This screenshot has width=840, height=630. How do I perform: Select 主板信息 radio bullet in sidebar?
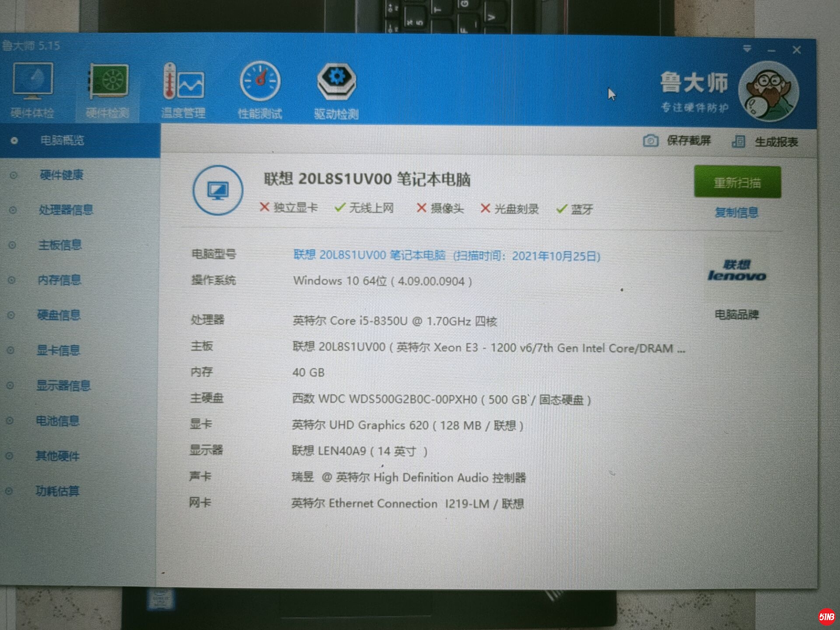tap(12, 245)
